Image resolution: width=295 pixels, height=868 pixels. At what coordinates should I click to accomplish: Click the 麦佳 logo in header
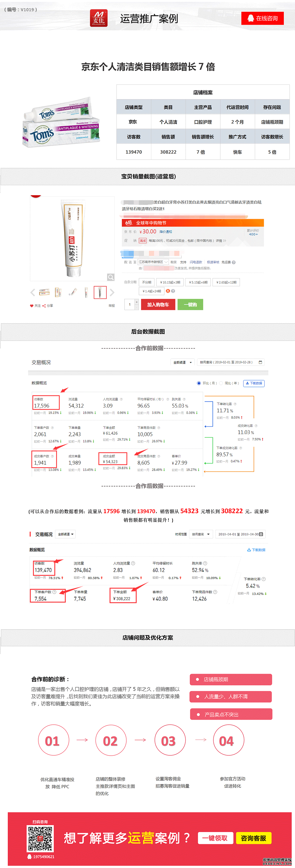99,18
